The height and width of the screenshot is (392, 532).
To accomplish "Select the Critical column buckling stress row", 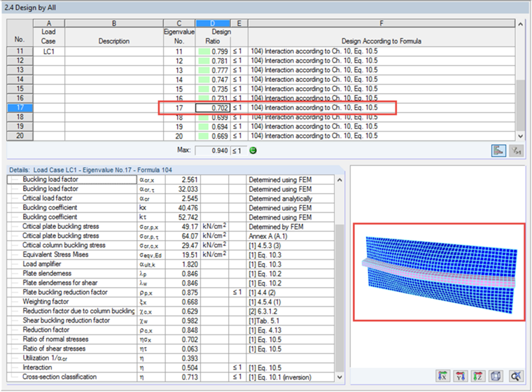I will pos(171,246).
